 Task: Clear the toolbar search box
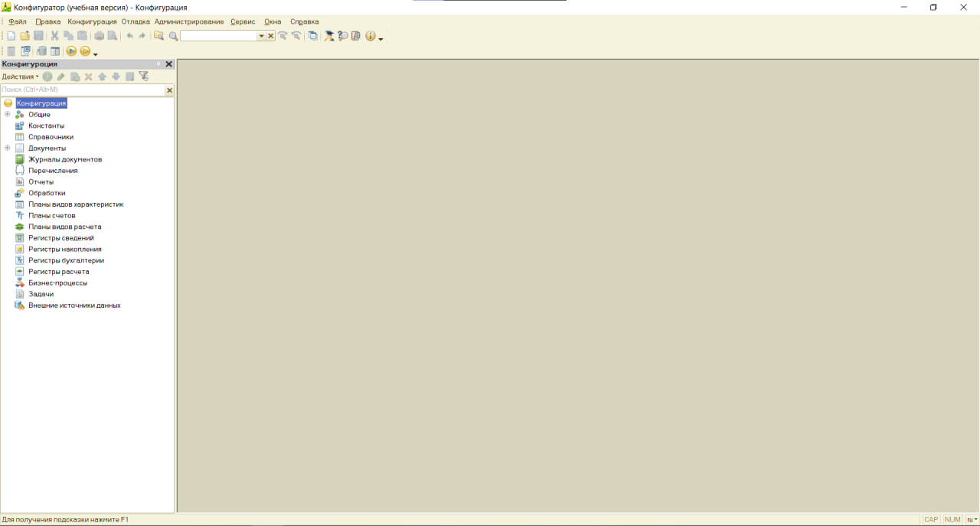(271, 36)
